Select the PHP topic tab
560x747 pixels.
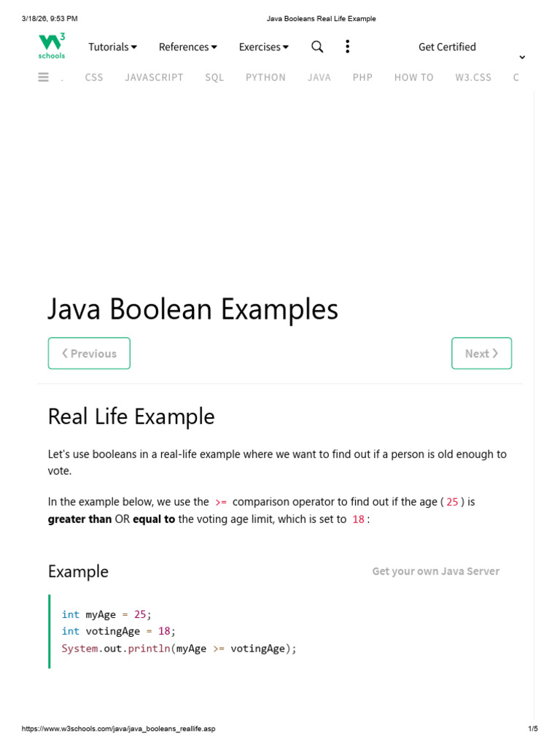(x=362, y=77)
